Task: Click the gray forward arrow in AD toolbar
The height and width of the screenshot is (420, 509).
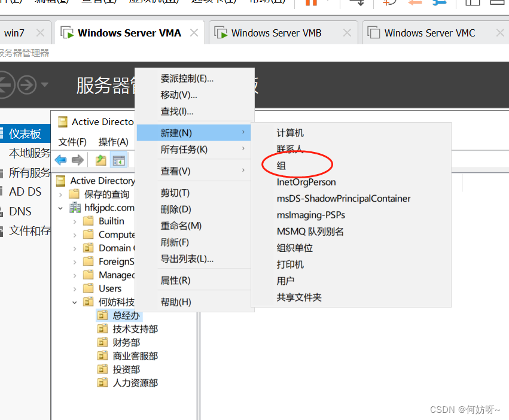Action: pos(78,160)
